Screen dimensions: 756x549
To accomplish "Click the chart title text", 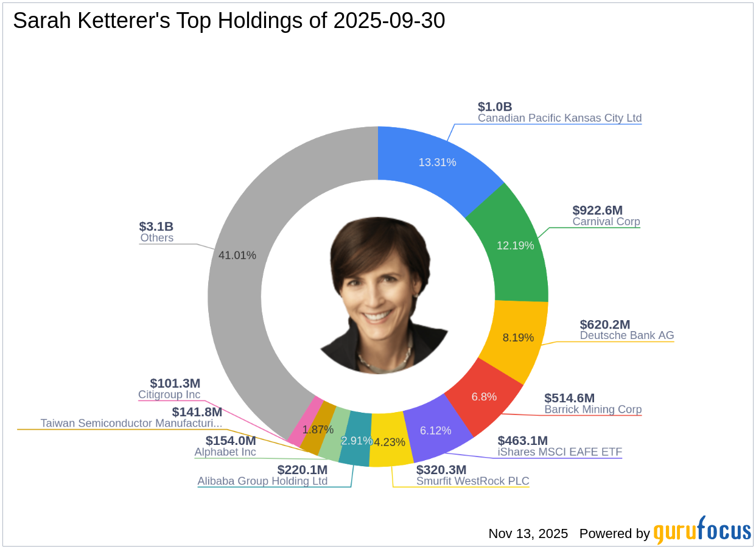I will tap(229, 21).
